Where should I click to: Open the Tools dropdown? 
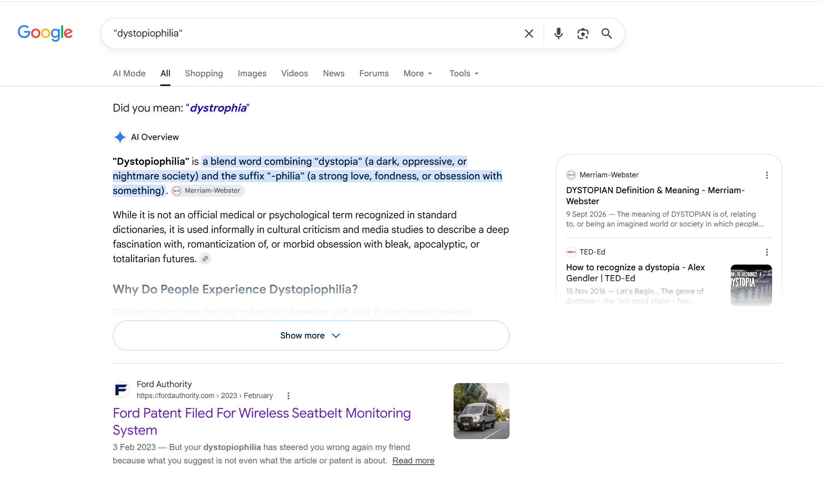pyautogui.click(x=464, y=73)
